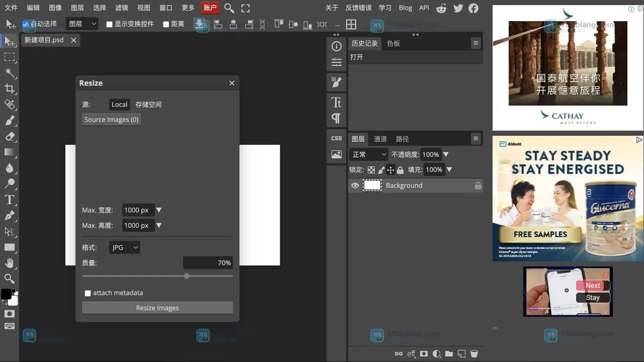Open the keyboard shortcuts icon
Viewport: 644px width, 362px height.
point(10,326)
